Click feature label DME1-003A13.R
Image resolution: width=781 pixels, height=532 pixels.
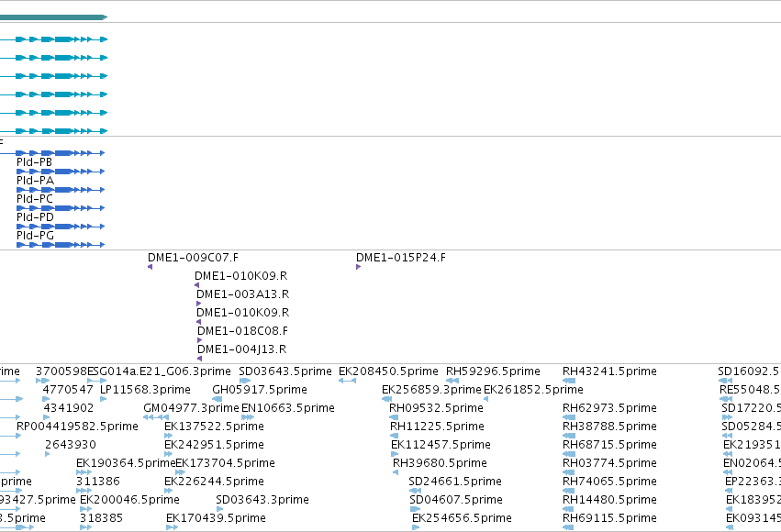click(242, 294)
